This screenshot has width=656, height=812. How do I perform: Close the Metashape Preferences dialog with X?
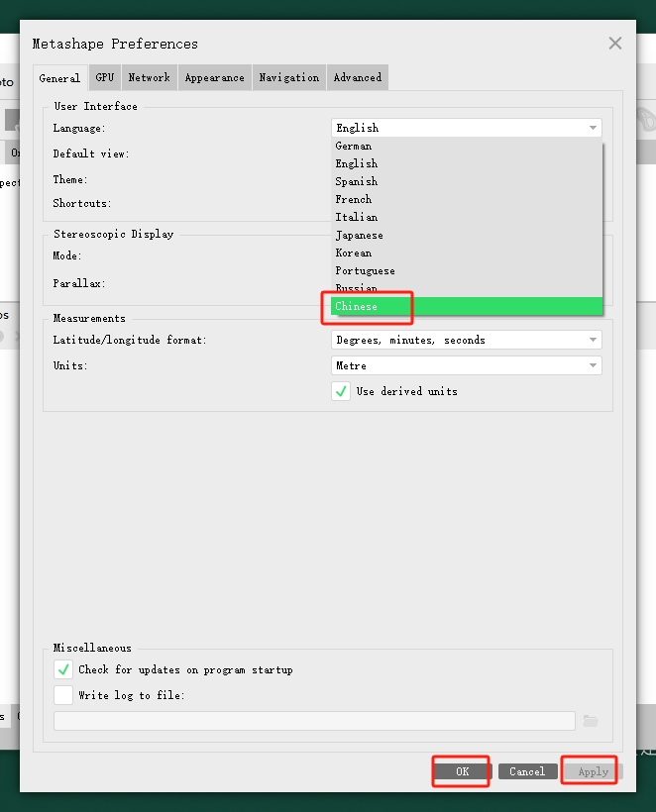pos(615,44)
